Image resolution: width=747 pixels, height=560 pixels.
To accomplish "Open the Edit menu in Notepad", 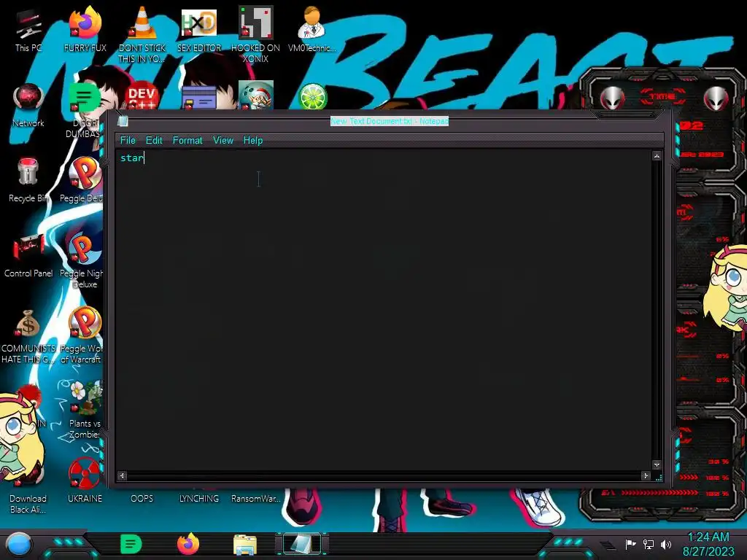I will pyautogui.click(x=154, y=141).
